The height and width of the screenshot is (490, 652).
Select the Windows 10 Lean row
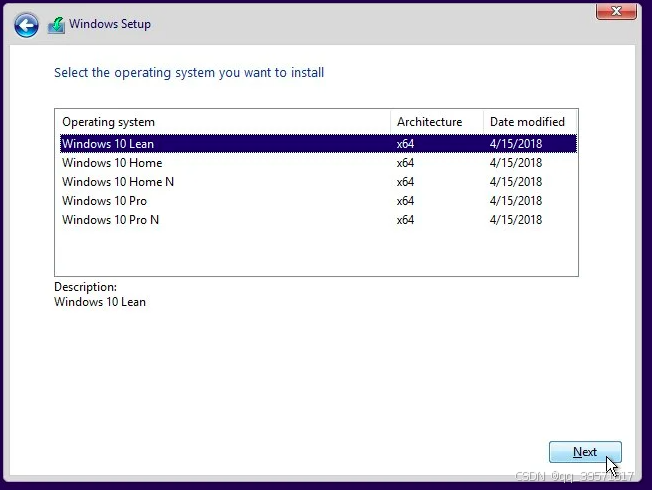318,144
